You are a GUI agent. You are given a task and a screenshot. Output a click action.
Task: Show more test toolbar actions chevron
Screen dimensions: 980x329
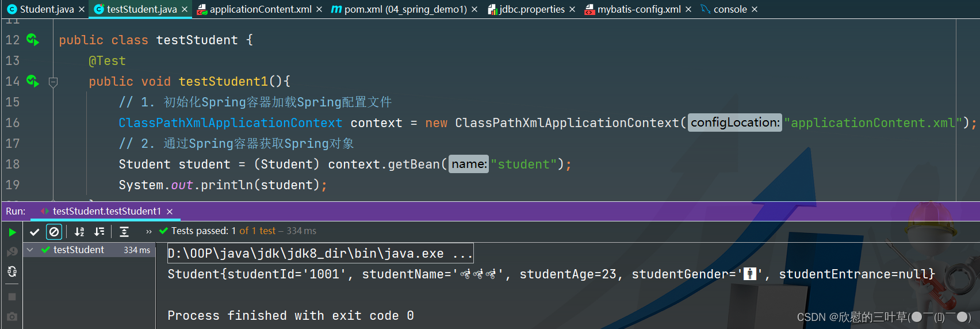(149, 232)
